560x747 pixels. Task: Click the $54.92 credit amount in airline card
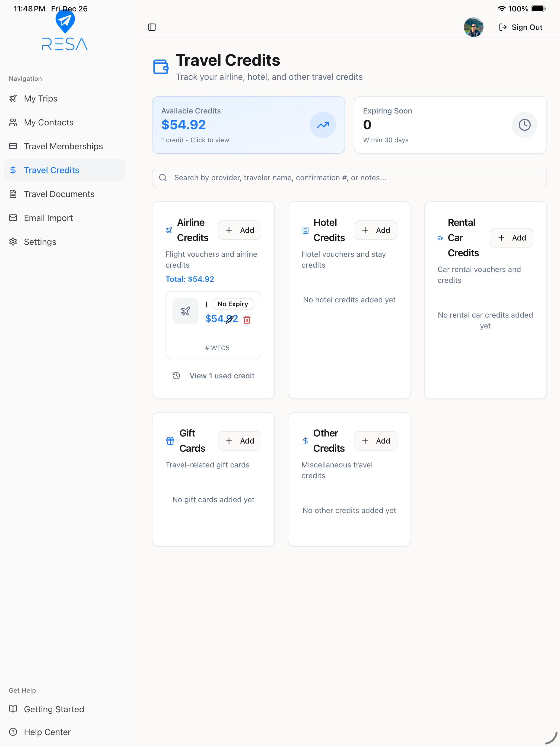(x=222, y=318)
